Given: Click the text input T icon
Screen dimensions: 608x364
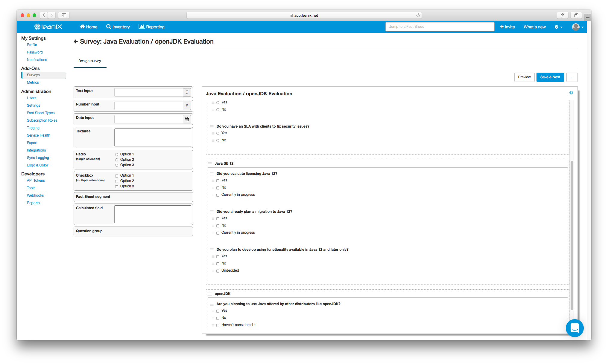Looking at the screenshot, I should pos(187,92).
